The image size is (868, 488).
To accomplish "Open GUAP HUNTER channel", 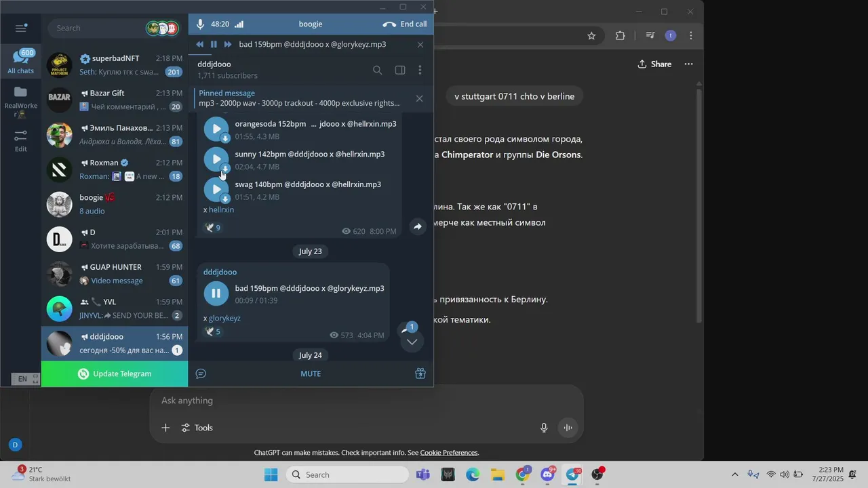I will click(x=115, y=274).
